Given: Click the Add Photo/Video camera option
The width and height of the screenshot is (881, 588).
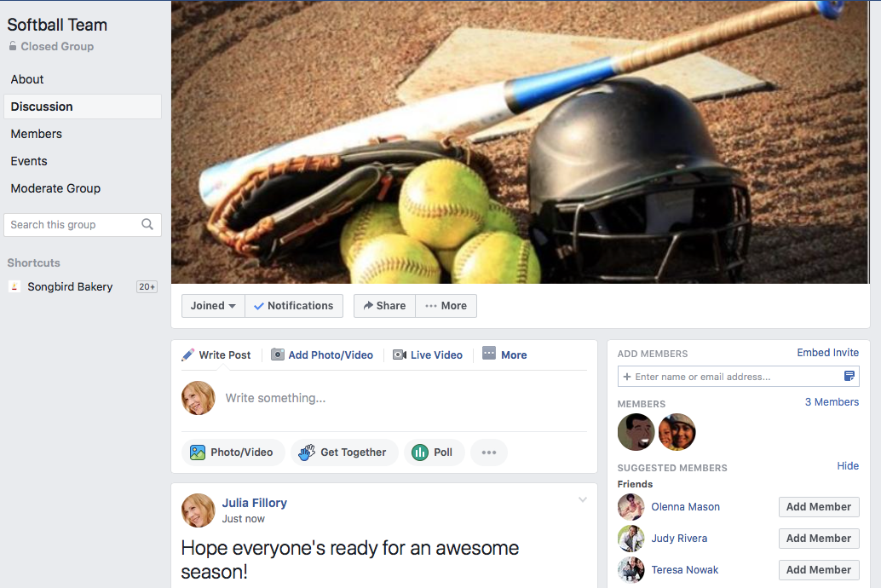Looking at the screenshot, I should pyautogui.click(x=322, y=355).
